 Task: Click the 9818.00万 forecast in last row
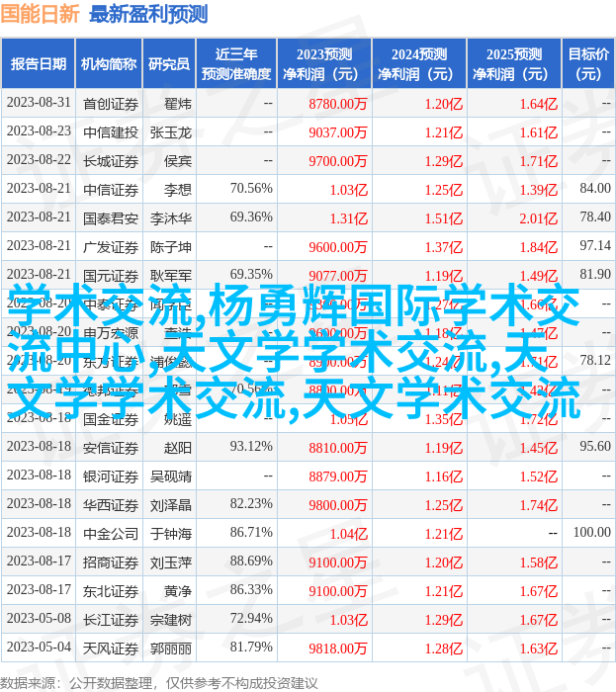pyautogui.click(x=337, y=649)
